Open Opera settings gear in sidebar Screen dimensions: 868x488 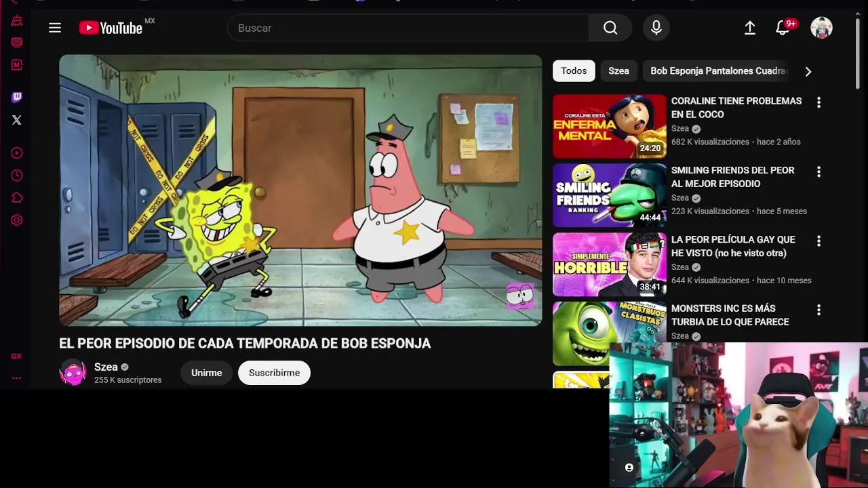pyautogui.click(x=17, y=220)
